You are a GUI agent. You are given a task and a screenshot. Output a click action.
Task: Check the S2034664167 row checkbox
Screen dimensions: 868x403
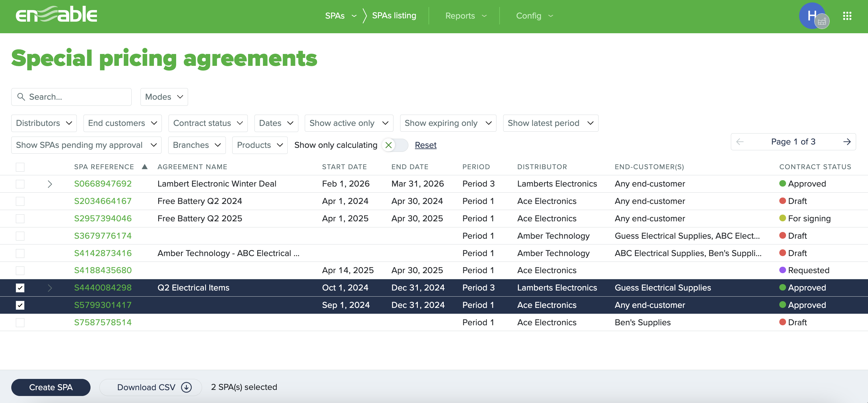pos(20,201)
